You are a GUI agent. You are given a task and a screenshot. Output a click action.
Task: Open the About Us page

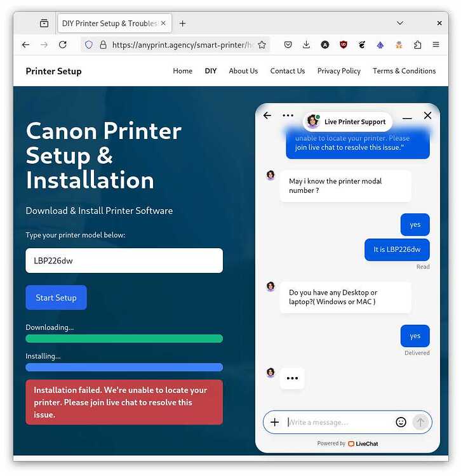click(x=243, y=71)
